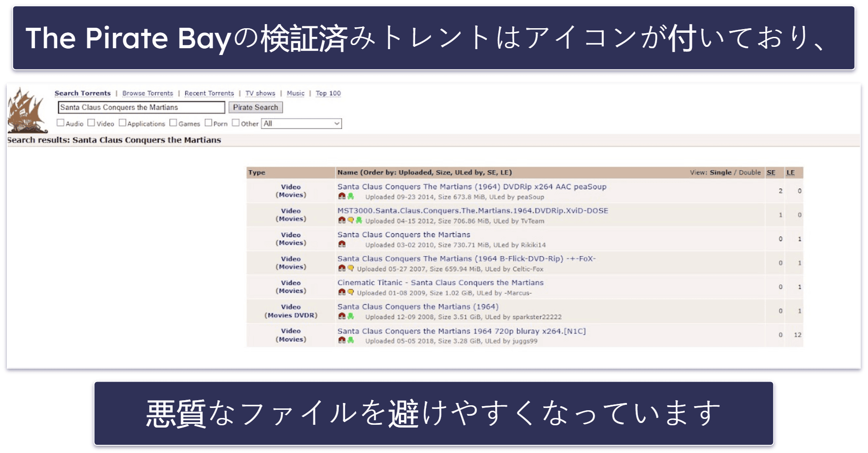
Task: Focus the search box containing Santa Claus query
Action: 141,107
